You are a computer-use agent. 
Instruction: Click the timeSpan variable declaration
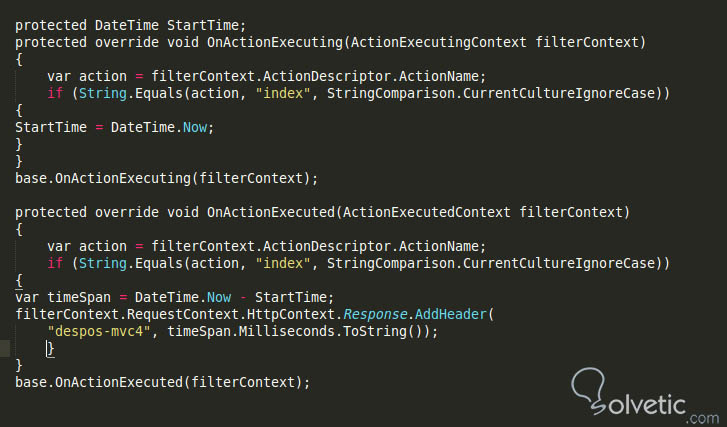tap(75, 297)
